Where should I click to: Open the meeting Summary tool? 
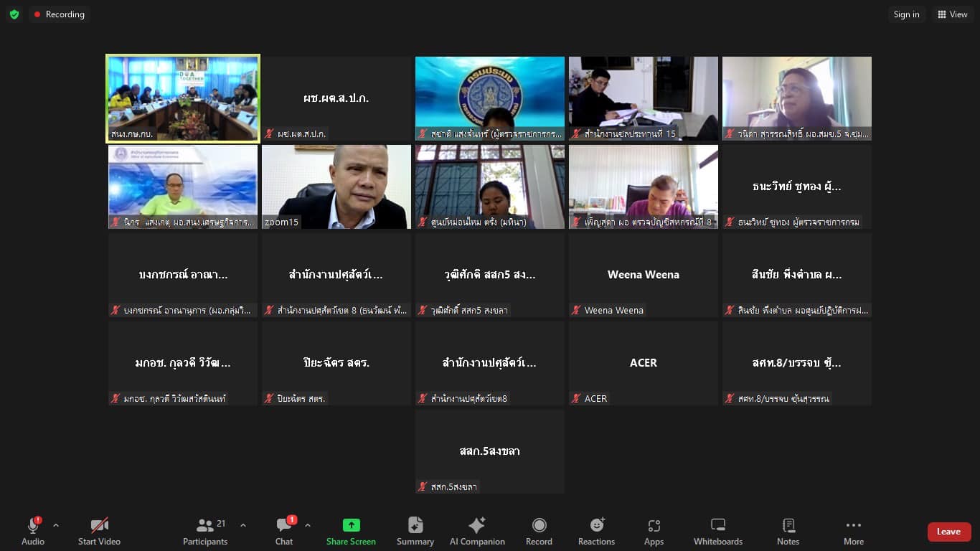point(415,532)
